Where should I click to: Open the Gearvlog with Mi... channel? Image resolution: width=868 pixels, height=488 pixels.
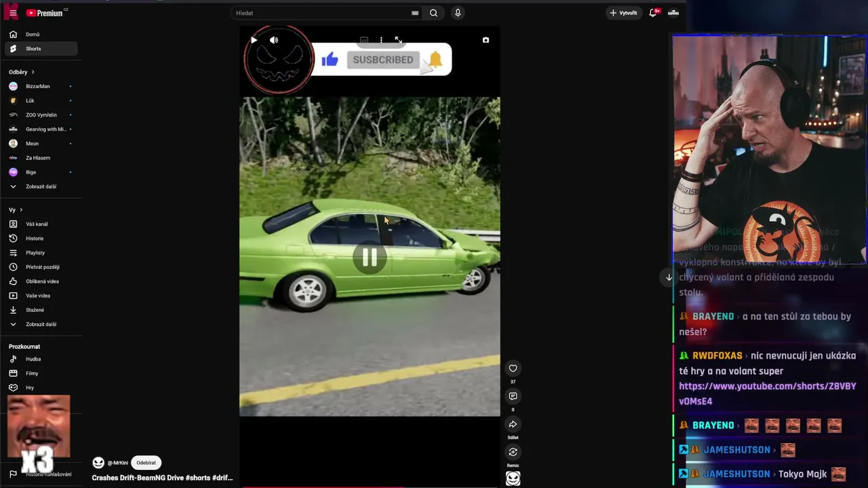pyautogui.click(x=41, y=129)
